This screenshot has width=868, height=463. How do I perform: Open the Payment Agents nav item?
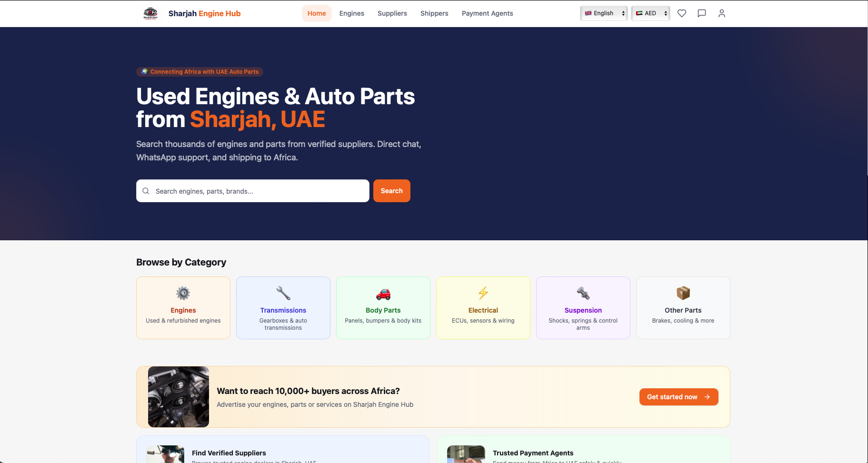488,13
